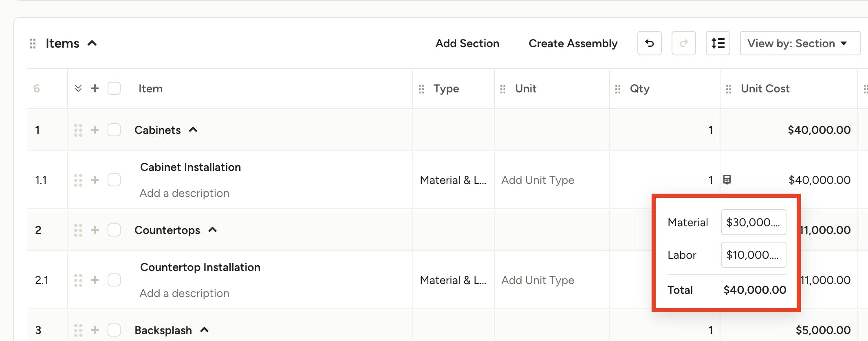This screenshot has height=341, width=868.
Task: Collapse the Backsplash section chevron
Action: [x=205, y=330]
